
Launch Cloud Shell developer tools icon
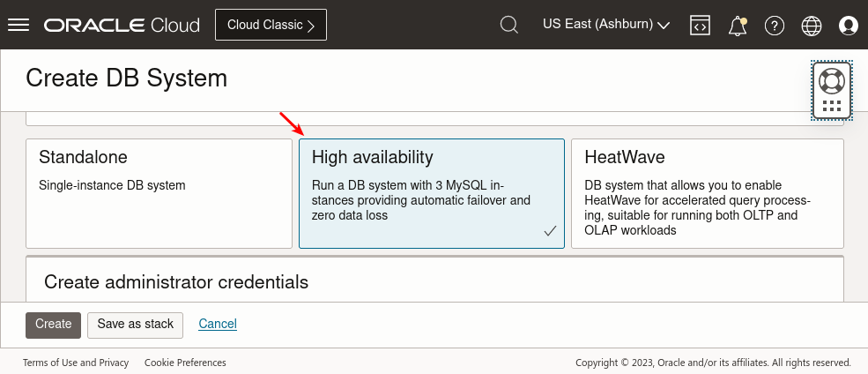click(x=700, y=25)
